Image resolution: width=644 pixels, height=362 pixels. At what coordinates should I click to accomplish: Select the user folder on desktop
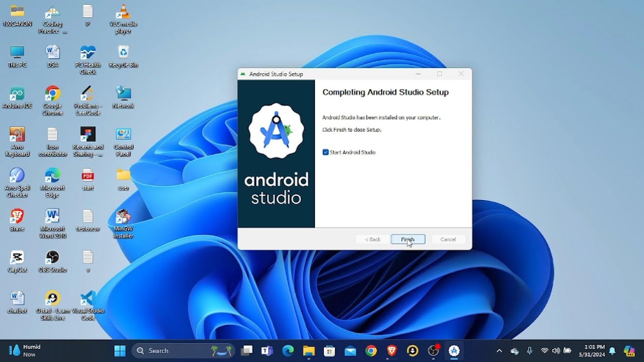click(x=123, y=179)
